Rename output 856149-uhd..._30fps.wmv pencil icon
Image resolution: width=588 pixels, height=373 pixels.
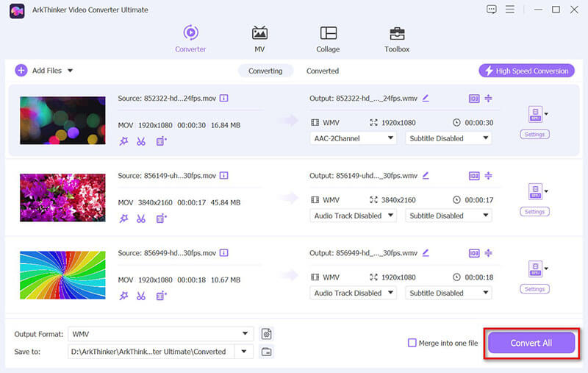pyautogui.click(x=426, y=175)
